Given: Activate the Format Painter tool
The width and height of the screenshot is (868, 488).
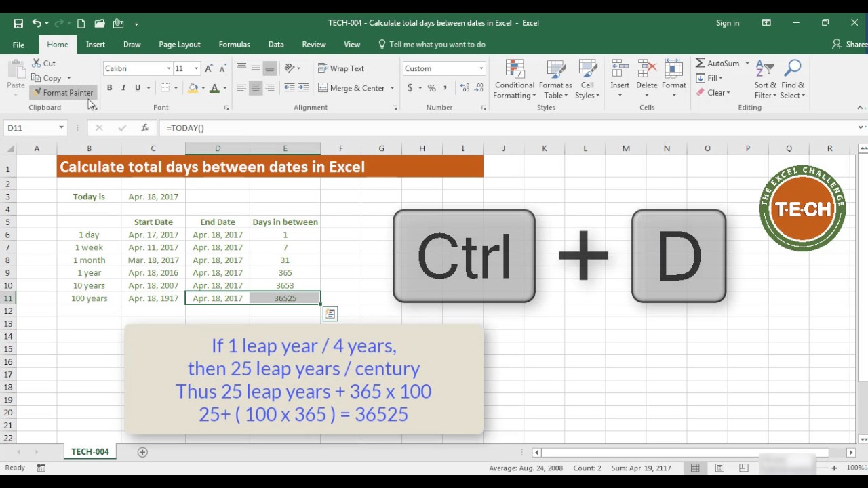Looking at the screenshot, I should (62, 92).
